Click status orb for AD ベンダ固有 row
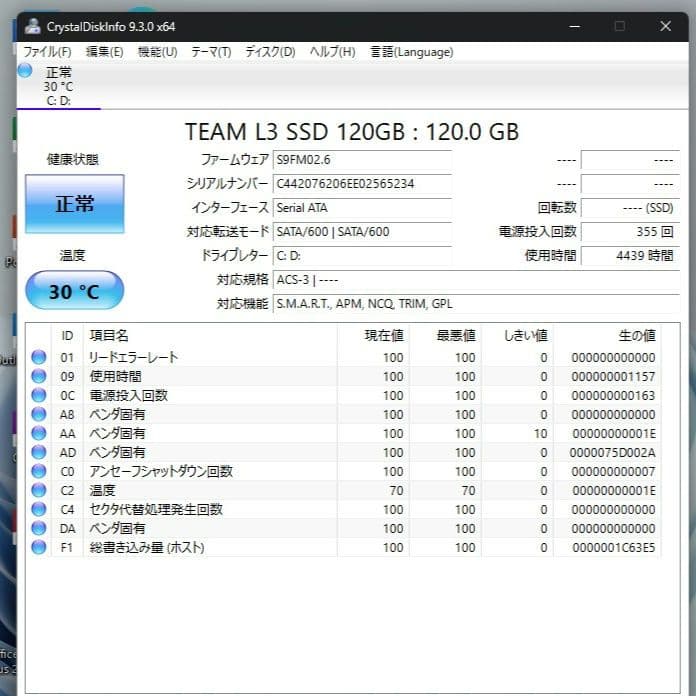 pyautogui.click(x=39, y=452)
